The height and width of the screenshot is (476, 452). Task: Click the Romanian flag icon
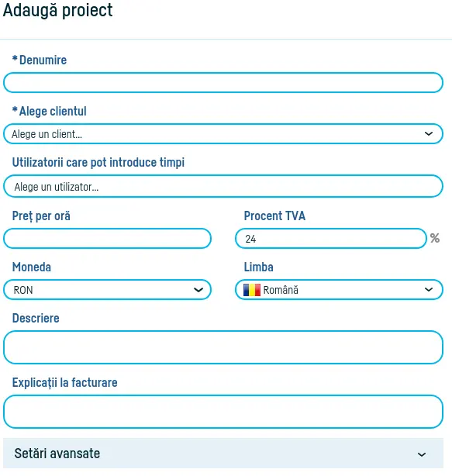[252, 290]
